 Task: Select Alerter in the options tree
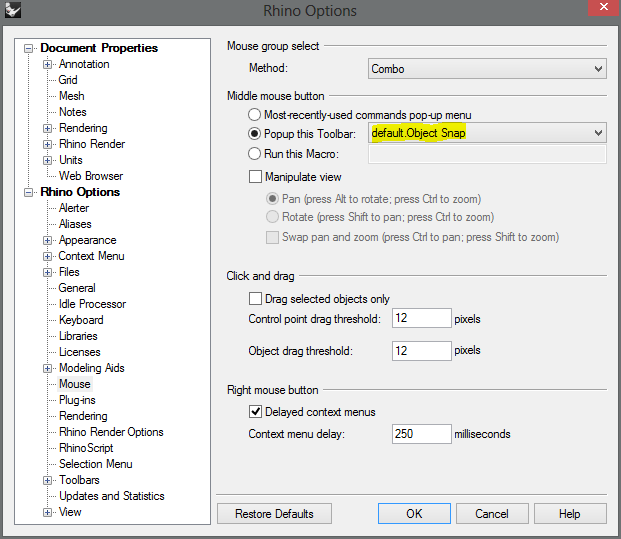click(x=74, y=208)
